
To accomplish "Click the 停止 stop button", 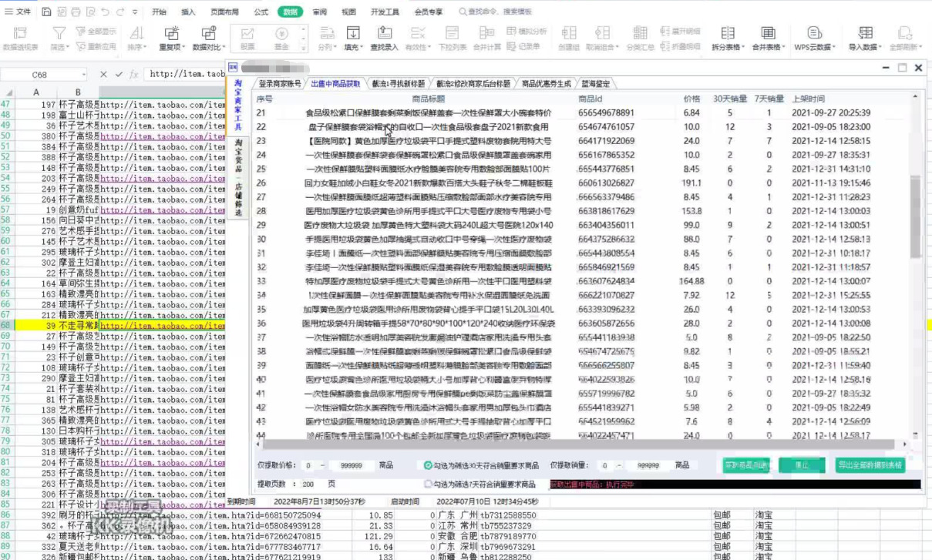I will [x=802, y=465].
